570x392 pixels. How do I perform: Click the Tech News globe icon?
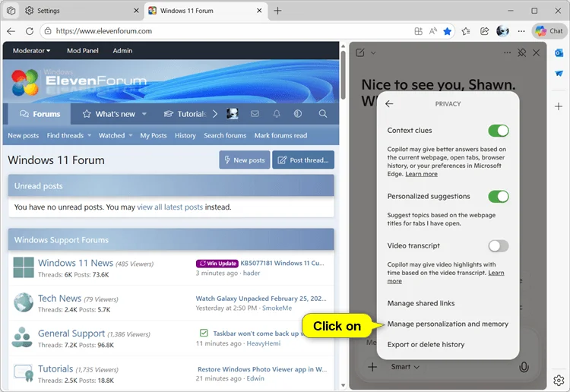click(24, 302)
